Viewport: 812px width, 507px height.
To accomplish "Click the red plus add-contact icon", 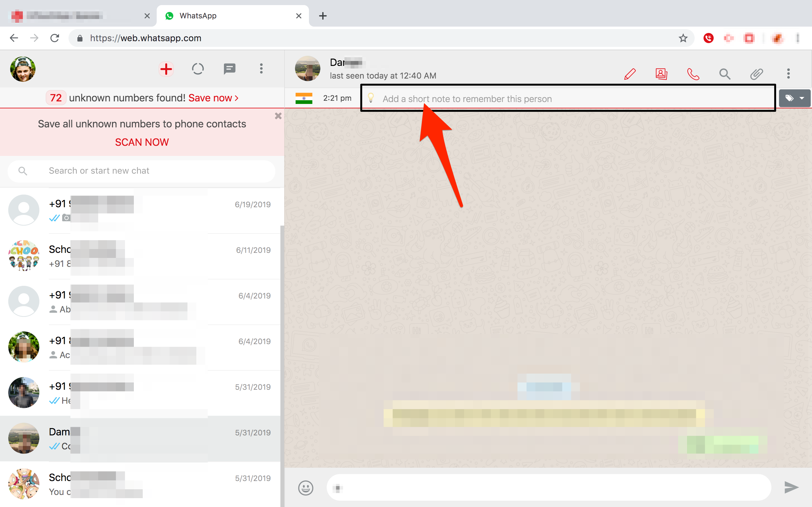I will pos(166,69).
